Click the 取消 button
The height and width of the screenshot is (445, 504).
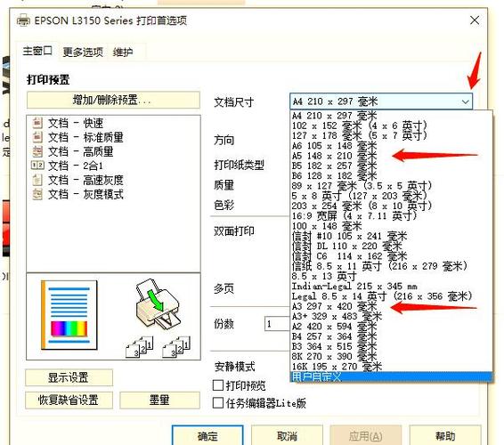tap(287, 436)
